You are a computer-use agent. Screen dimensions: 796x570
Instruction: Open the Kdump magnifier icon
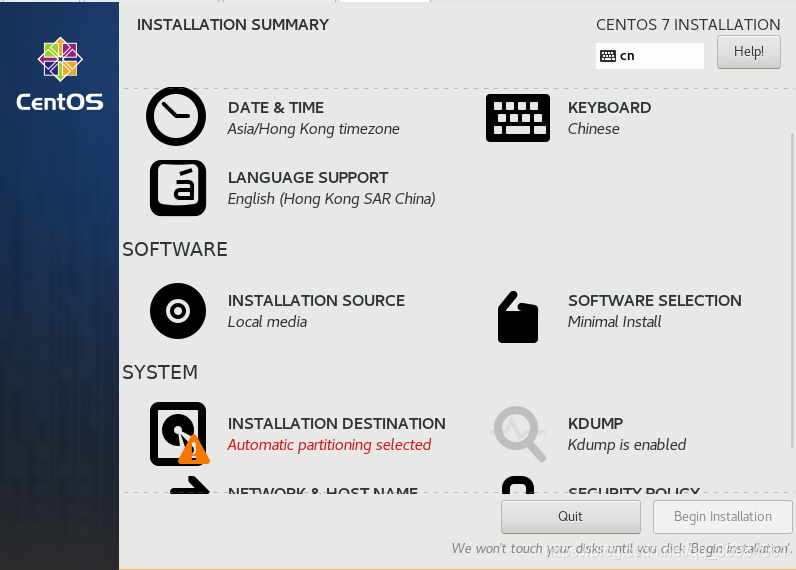click(x=519, y=433)
